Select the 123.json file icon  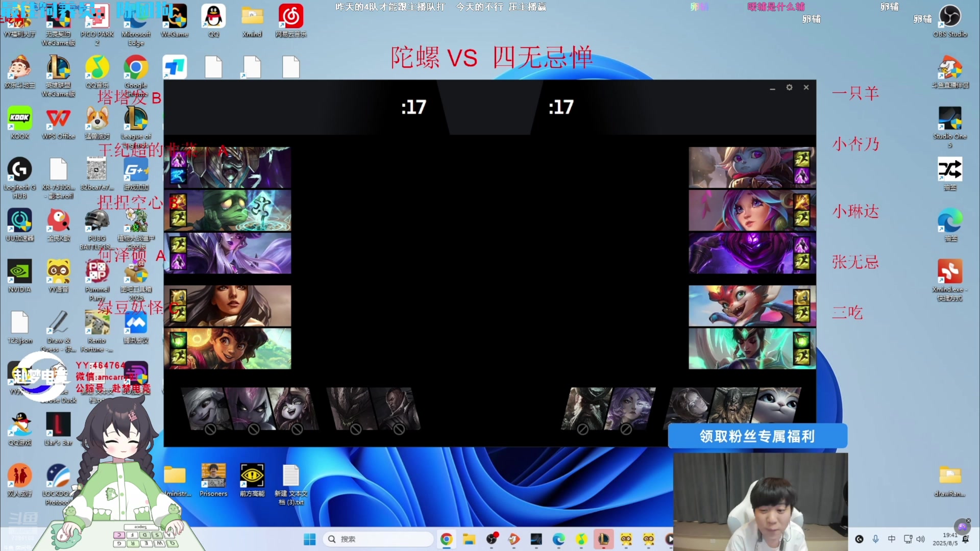tap(19, 327)
